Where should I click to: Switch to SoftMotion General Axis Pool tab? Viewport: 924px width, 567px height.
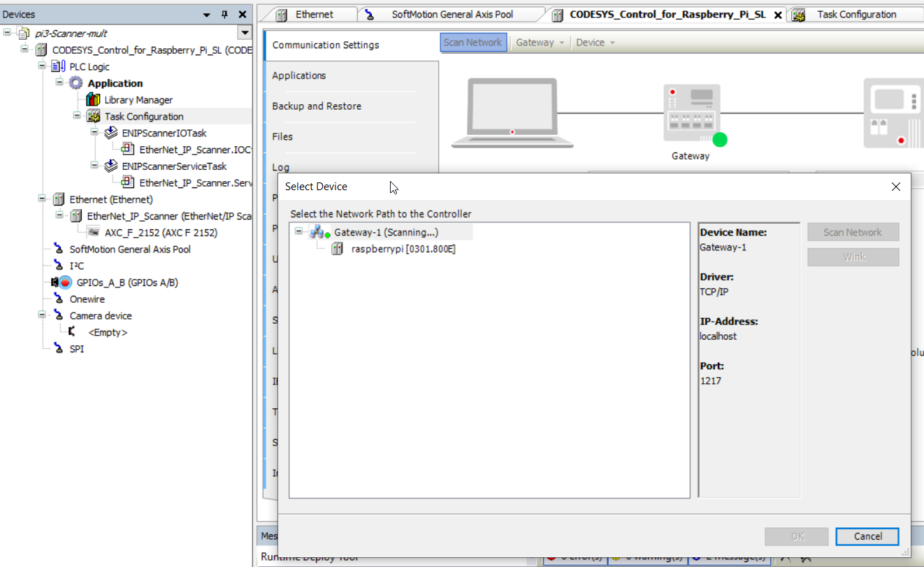tap(452, 15)
